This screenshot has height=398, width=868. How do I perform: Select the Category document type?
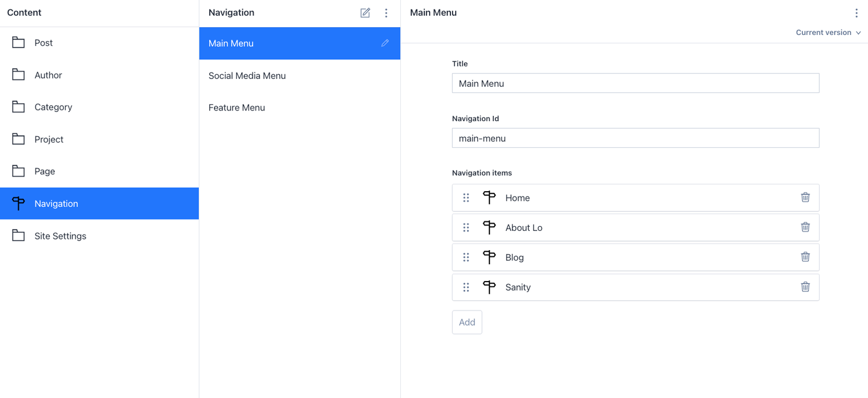53,107
